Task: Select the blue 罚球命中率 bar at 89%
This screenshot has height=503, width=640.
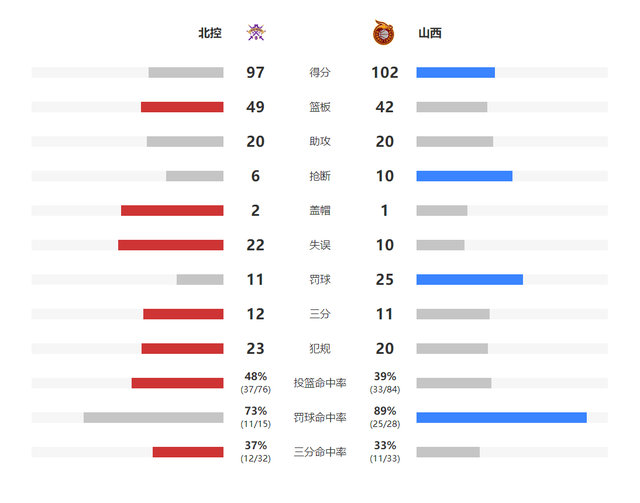Action: coord(502,418)
